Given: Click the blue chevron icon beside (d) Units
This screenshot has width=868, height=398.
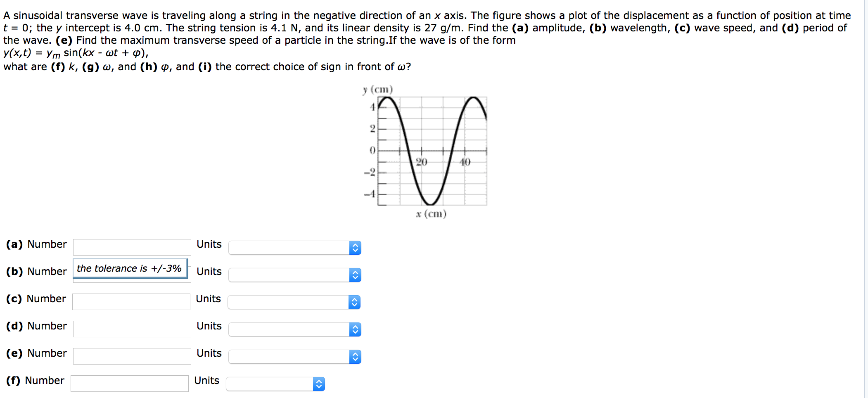Looking at the screenshot, I should point(355,329).
